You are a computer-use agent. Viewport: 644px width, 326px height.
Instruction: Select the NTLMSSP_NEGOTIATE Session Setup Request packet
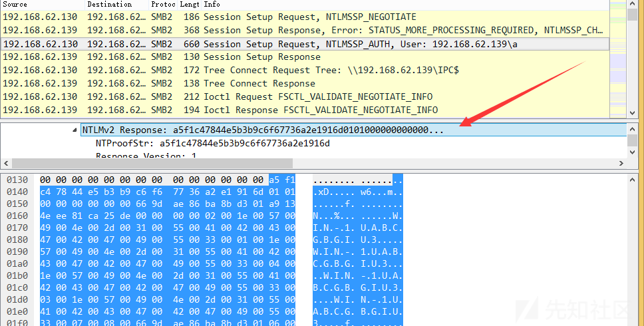coord(305,17)
